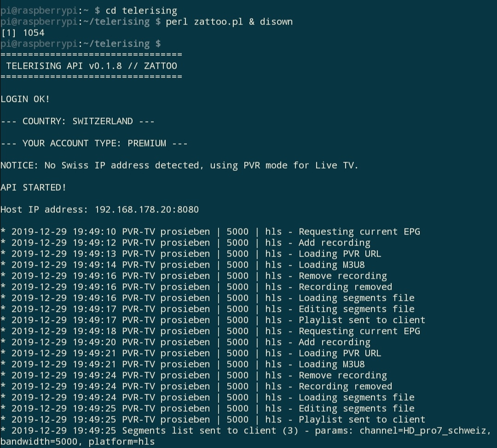
Task: Click the 'perl zattoo.pl & disown' command text
Action: 229,22
